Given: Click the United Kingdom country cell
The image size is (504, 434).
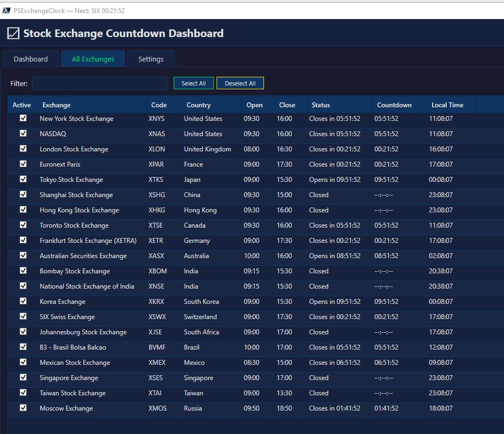Looking at the screenshot, I should [207, 149].
